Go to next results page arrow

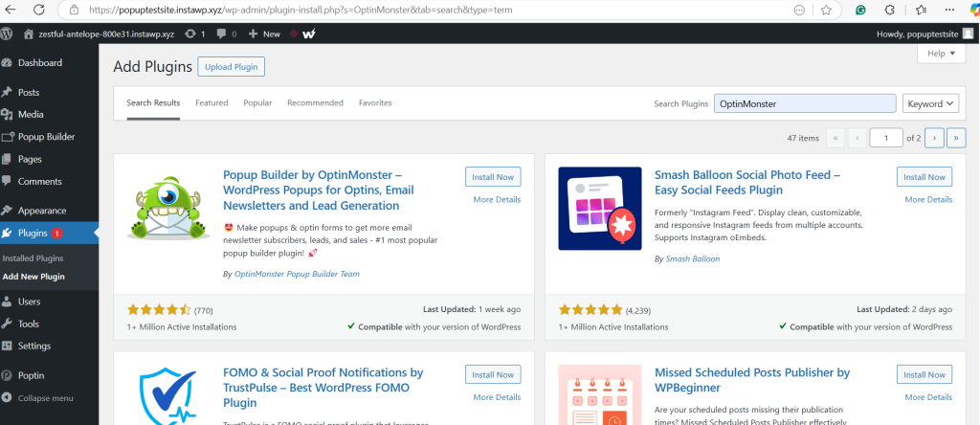click(934, 138)
